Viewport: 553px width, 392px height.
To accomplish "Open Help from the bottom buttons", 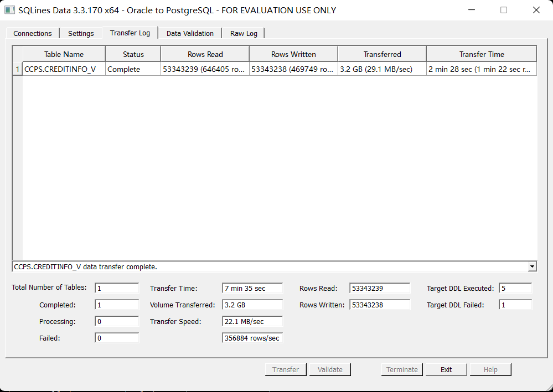I will coord(490,369).
